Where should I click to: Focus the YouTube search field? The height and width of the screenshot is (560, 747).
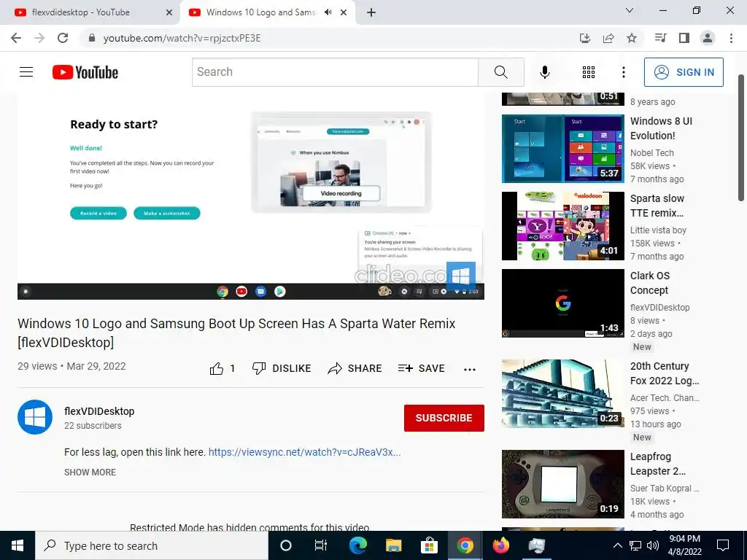point(335,72)
